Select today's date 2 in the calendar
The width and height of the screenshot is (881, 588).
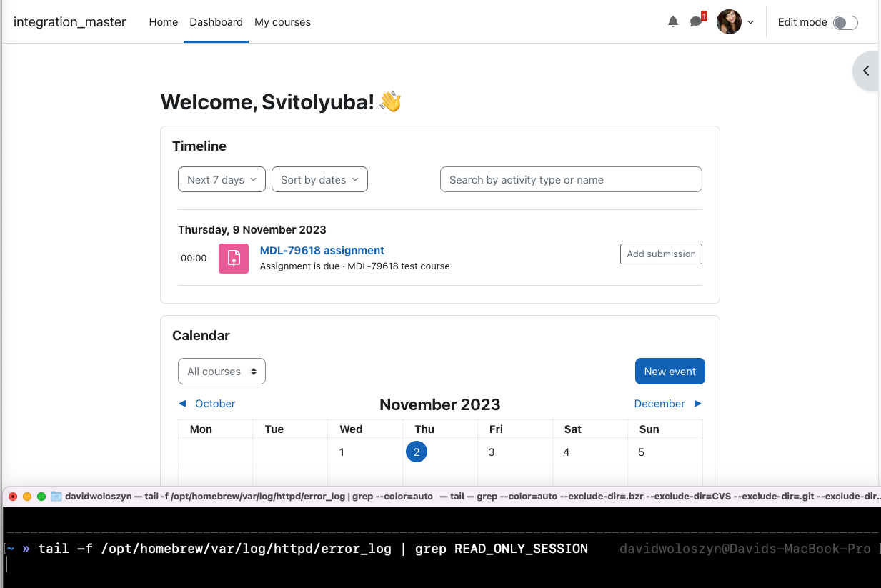coord(417,452)
